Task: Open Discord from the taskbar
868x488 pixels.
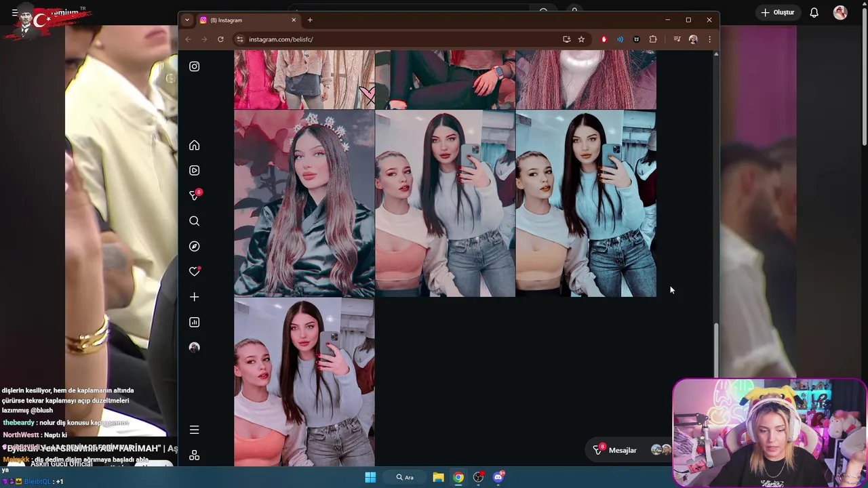Action: click(498, 477)
